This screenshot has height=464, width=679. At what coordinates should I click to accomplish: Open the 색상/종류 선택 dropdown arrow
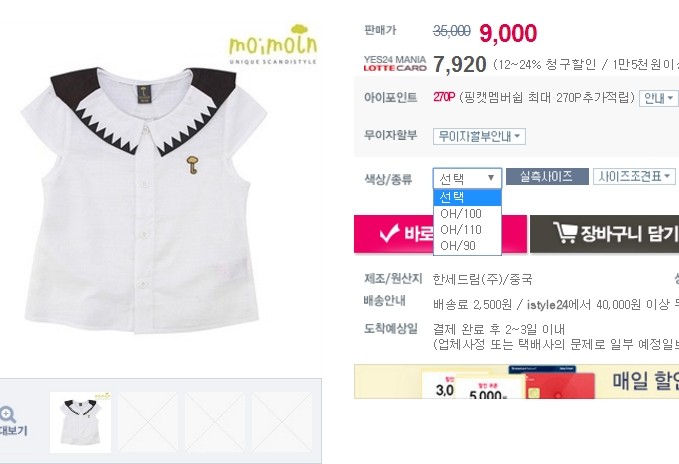coord(491,178)
